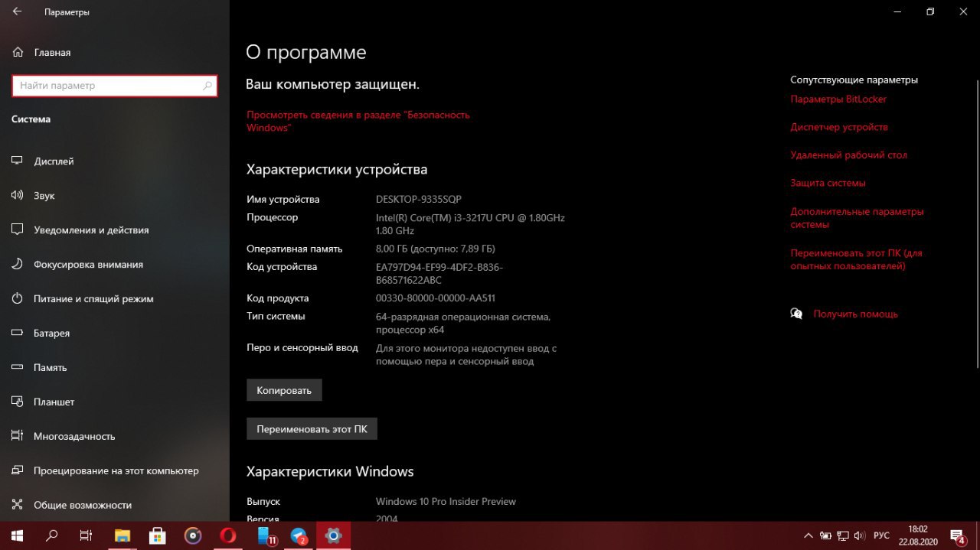The height and width of the screenshot is (550, 980).
Task: Restore down the Settings window
Action: coord(930,11)
